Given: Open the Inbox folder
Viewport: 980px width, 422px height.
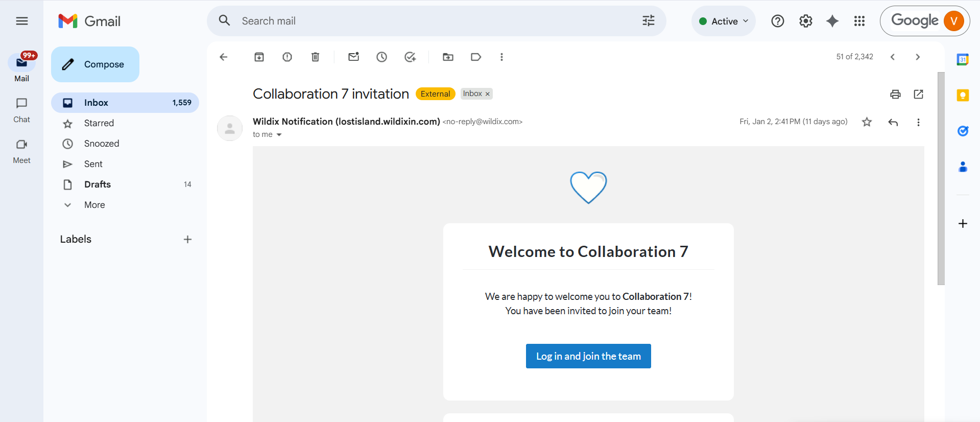Looking at the screenshot, I should (125, 103).
